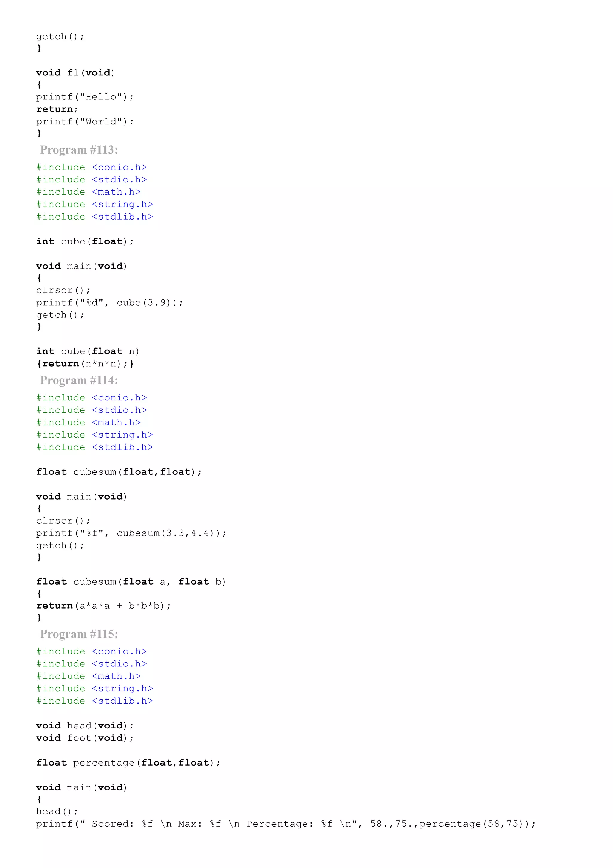
Task: Click the printf("World"); line
Action: pos(85,122)
